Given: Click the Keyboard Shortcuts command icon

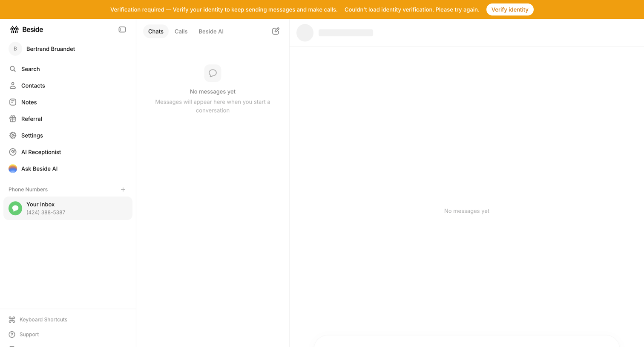Looking at the screenshot, I should [x=12, y=320].
